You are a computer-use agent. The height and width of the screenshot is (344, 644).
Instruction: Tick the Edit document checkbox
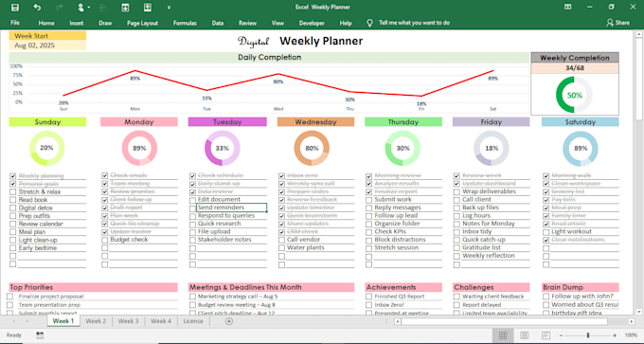(x=192, y=200)
